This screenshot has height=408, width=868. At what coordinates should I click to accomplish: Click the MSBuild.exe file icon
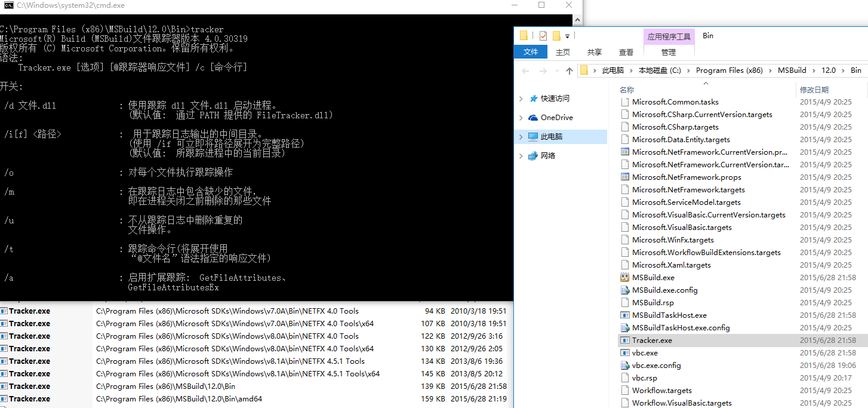click(625, 278)
